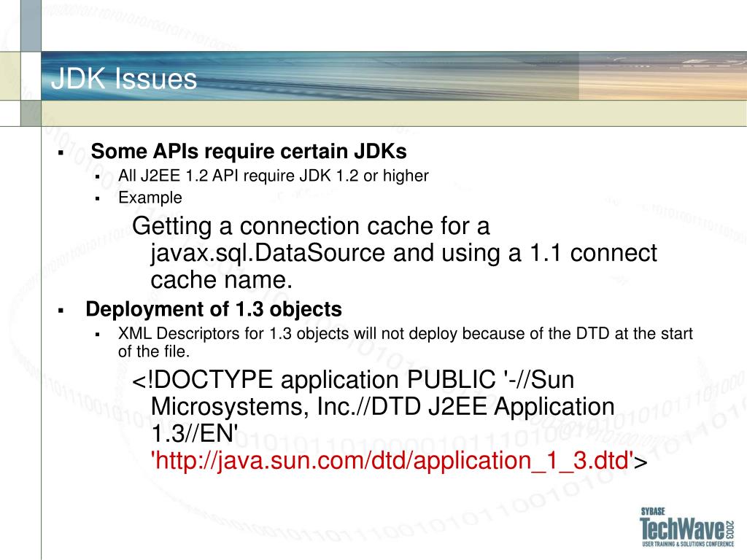Screen dimensions: 747x560
Task: Click the Sybase TechWave 2003 logo
Action: 687,527
